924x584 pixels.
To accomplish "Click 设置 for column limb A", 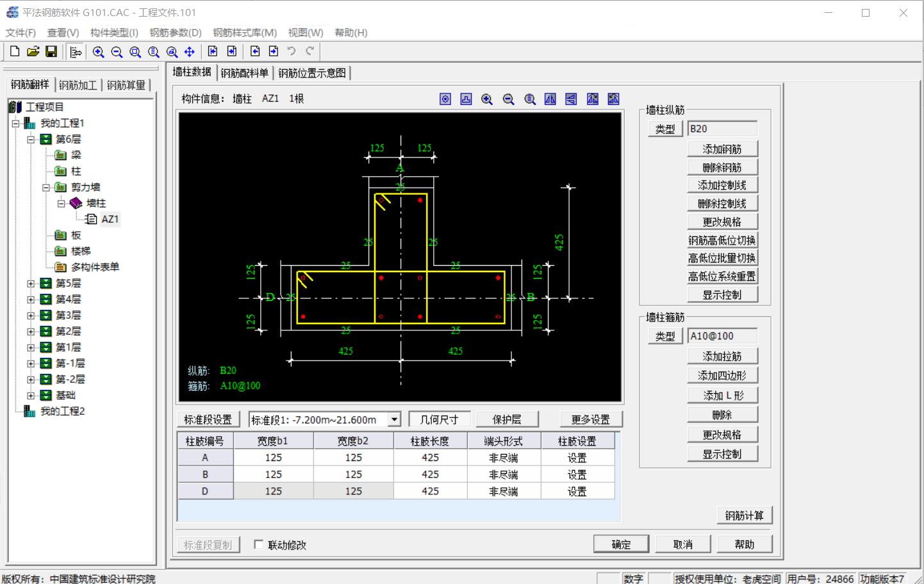I will click(x=577, y=457).
